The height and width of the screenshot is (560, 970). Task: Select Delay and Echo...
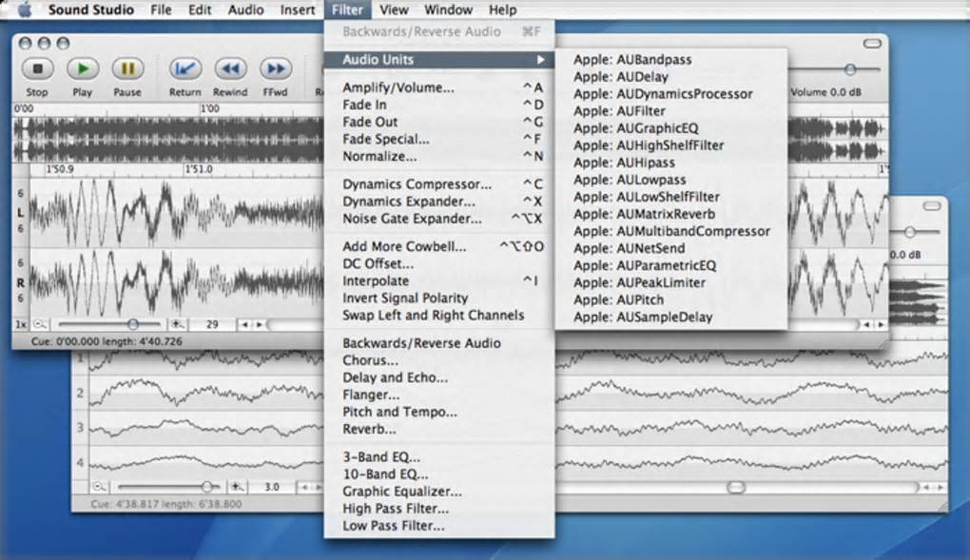[439, 377]
